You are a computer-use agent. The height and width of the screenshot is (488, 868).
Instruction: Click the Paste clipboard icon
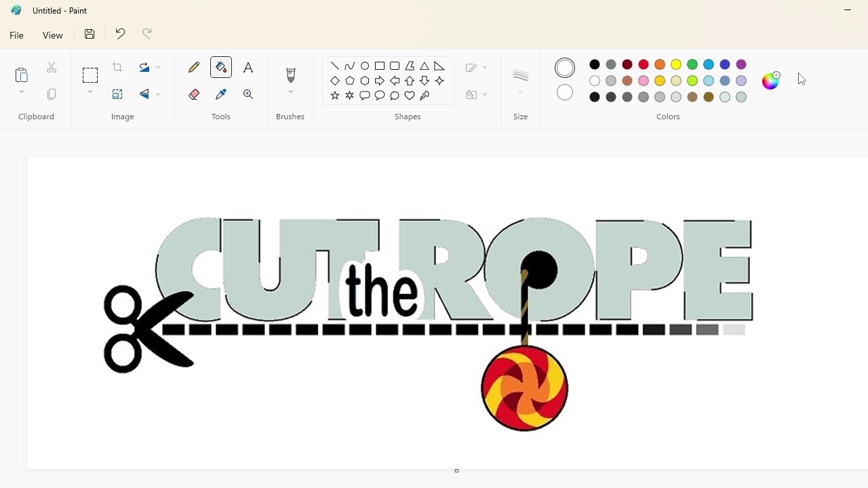point(22,75)
